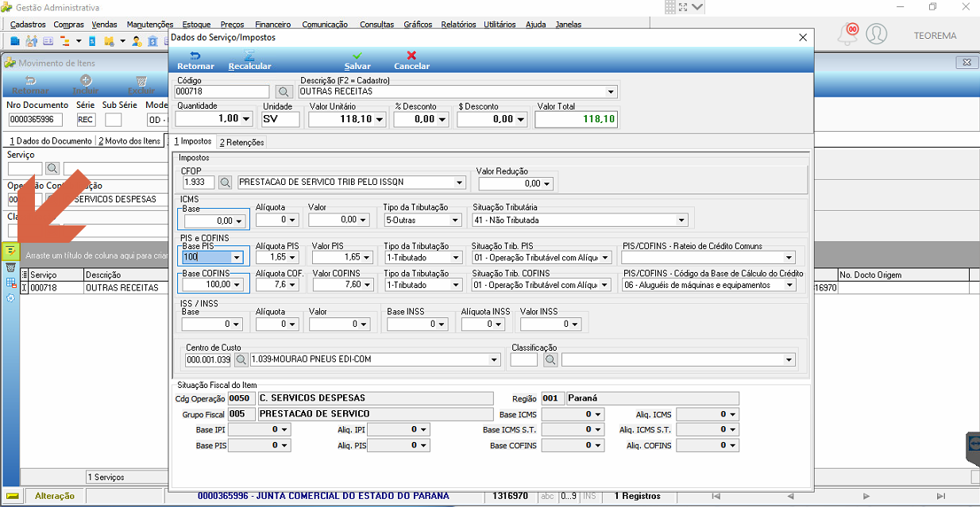Click the Recalcular sigma icon
Screen dimensions: 980x507
click(x=249, y=56)
